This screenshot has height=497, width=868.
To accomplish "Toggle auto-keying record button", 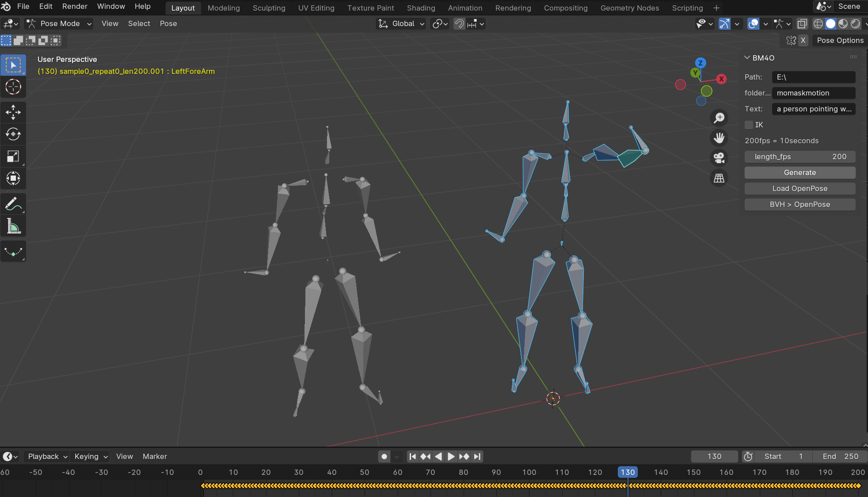I will (x=384, y=457).
